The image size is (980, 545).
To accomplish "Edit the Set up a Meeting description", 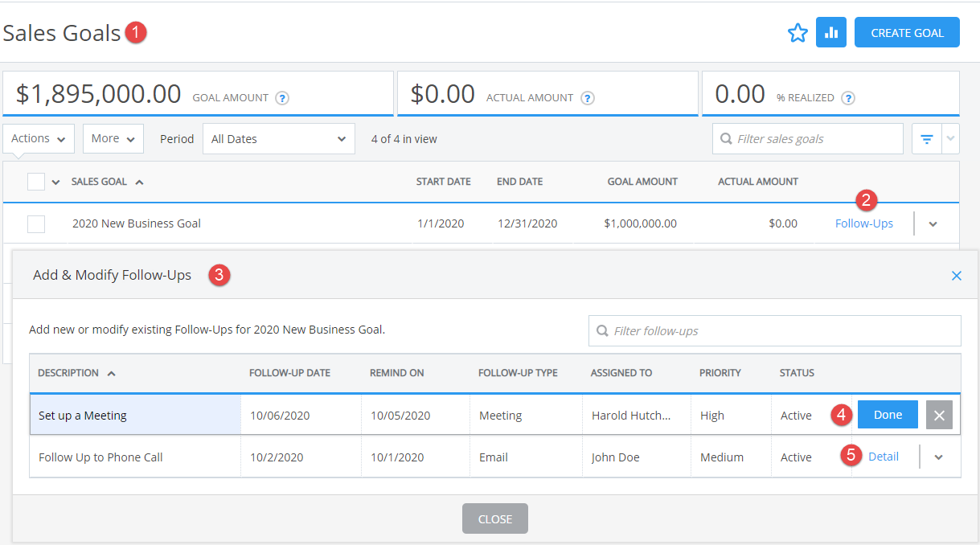I will [x=135, y=416].
